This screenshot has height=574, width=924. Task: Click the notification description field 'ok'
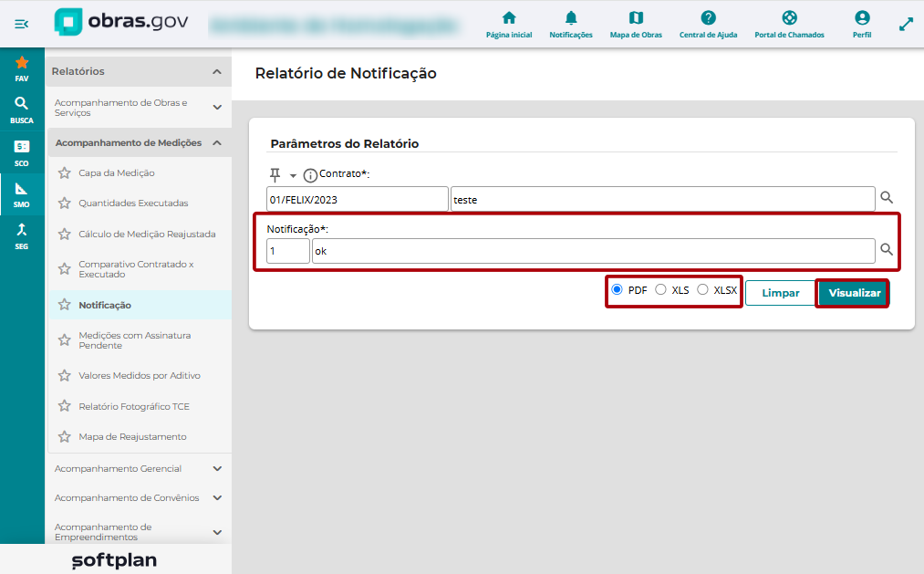click(x=594, y=251)
